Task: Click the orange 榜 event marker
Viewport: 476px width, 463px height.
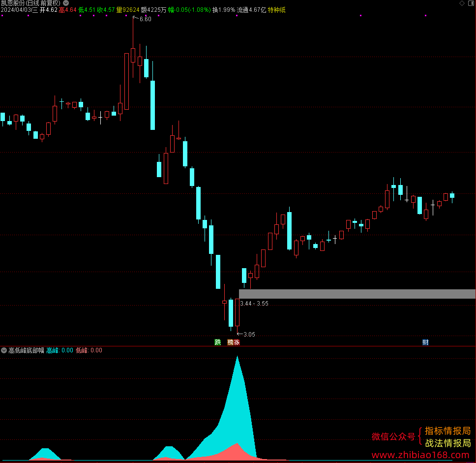Action: [231, 342]
